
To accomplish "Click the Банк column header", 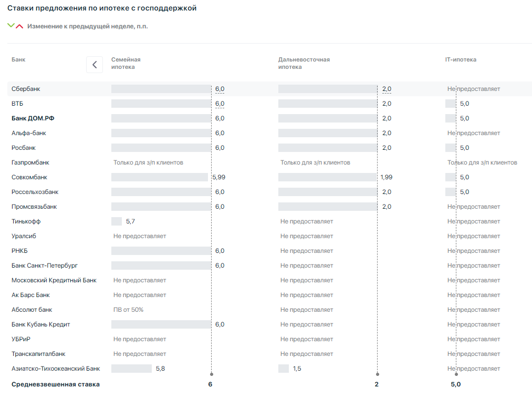I will [x=18, y=59].
